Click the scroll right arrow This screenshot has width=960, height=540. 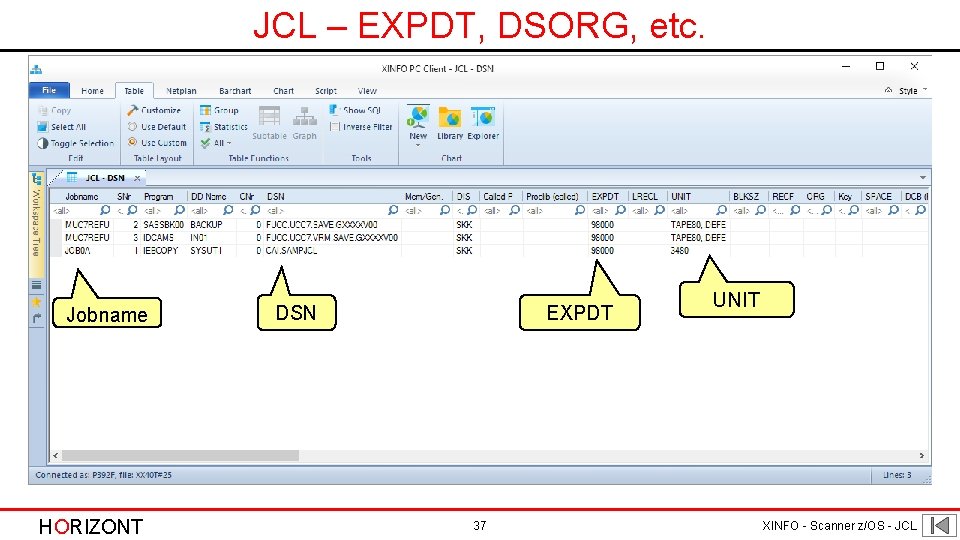[x=921, y=456]
